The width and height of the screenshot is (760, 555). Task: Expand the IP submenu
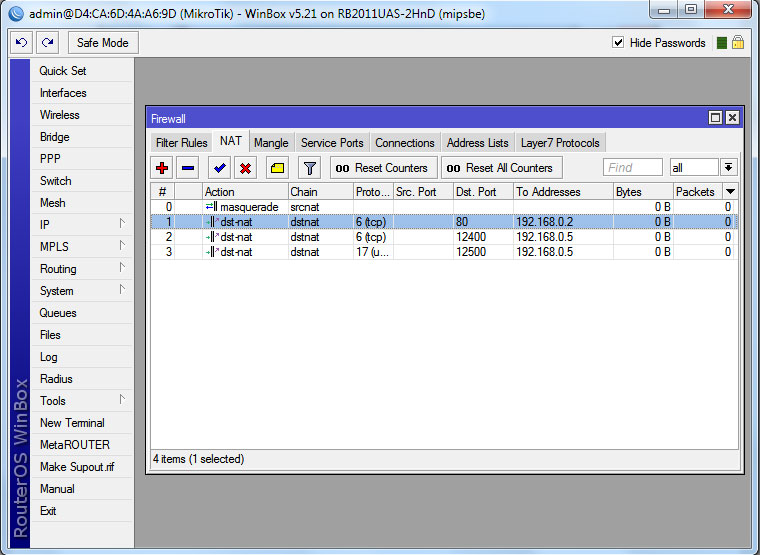coord(78,225)
